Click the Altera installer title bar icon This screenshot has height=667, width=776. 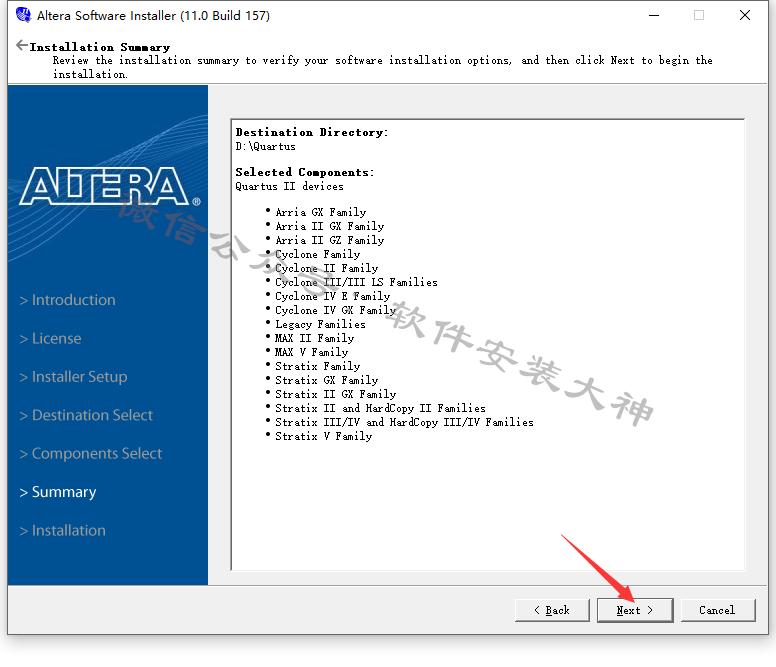coord(23,15)
